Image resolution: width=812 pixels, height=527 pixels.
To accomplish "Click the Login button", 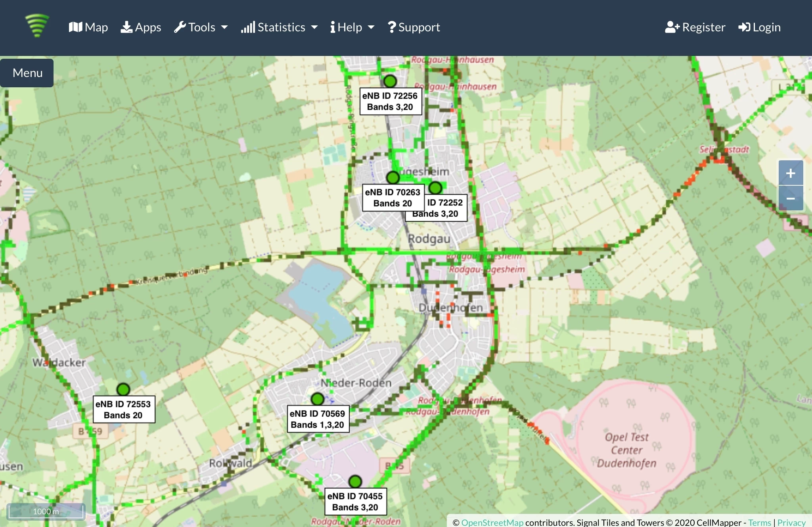I will (760, 27).
